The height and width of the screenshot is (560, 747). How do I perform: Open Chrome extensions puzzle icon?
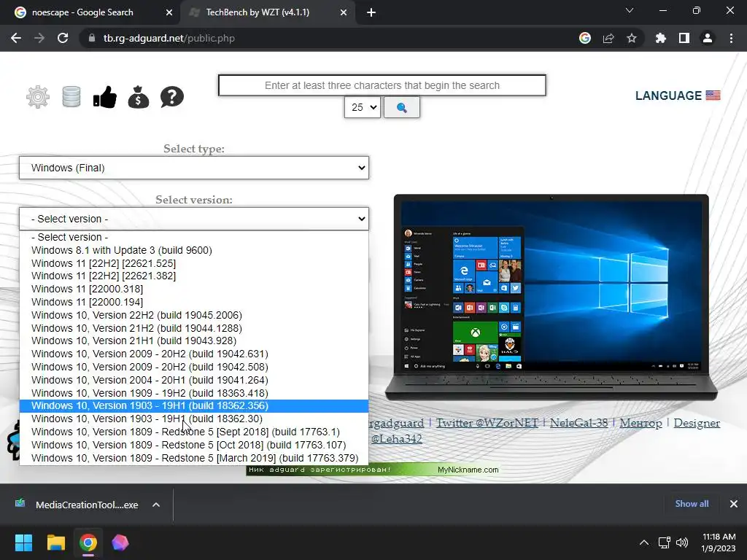pyautogui.click(x=660, y=38)
